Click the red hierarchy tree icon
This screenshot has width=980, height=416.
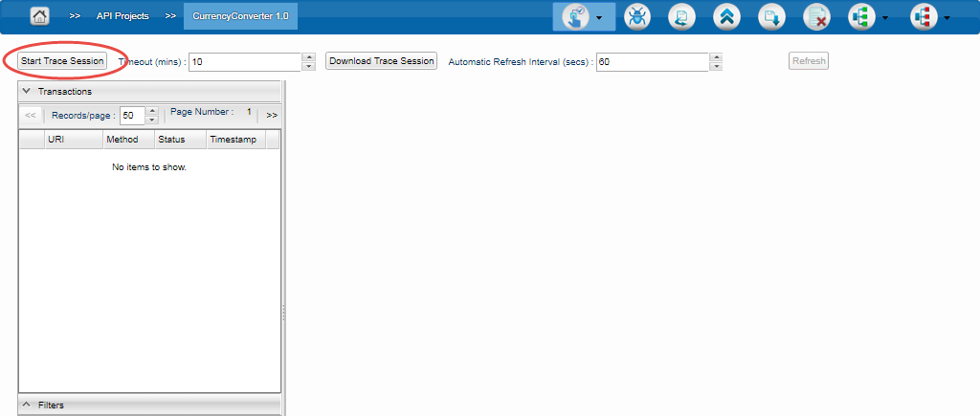coord(924,17)
